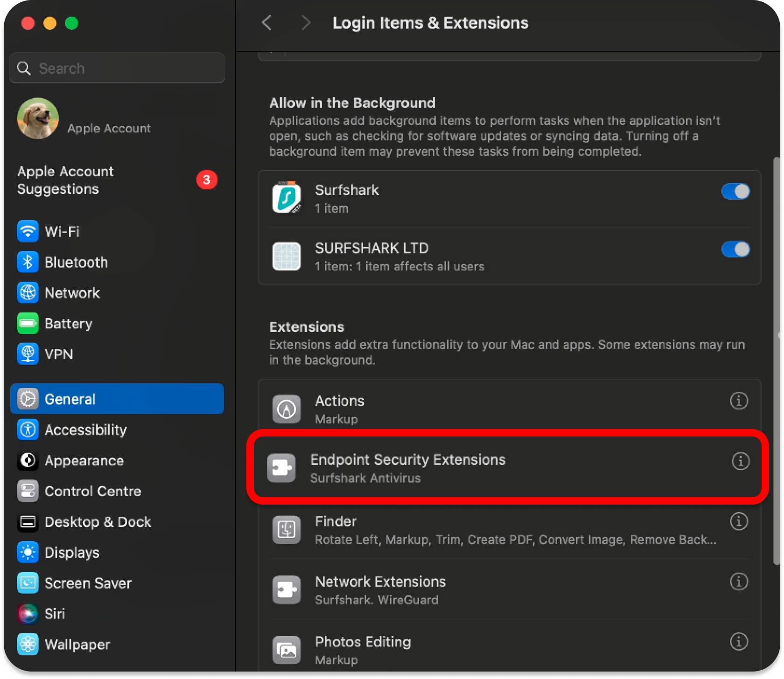Turn off SURFSHARK LTD background toggle

pyautogui.click(x=735, y=249)
